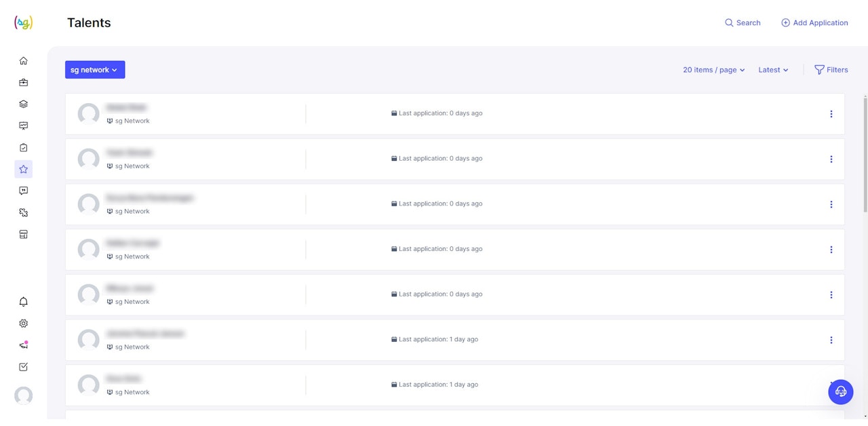Click the vertical scrollbar of the talent list
The height and width of the screenshot is (426, 868).
(x=865, y=156)
